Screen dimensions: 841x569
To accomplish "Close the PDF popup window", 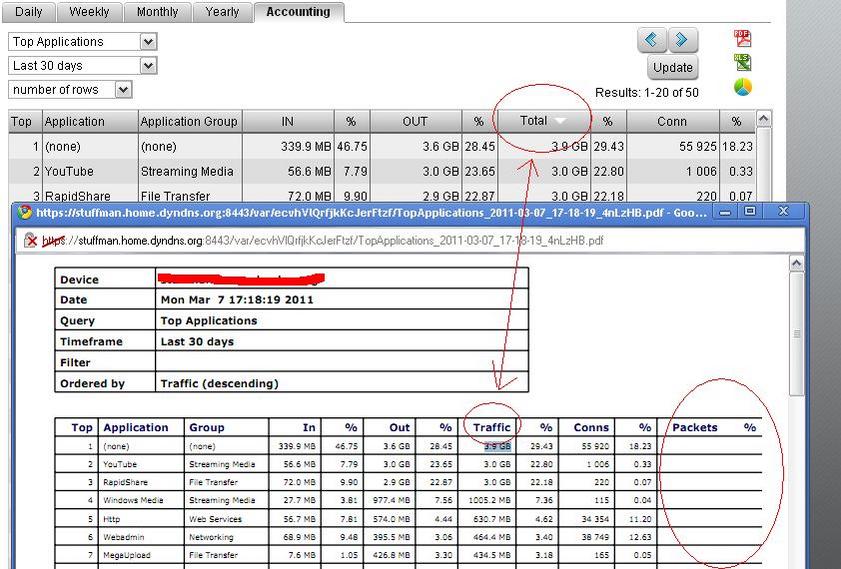I will (784, 212).
